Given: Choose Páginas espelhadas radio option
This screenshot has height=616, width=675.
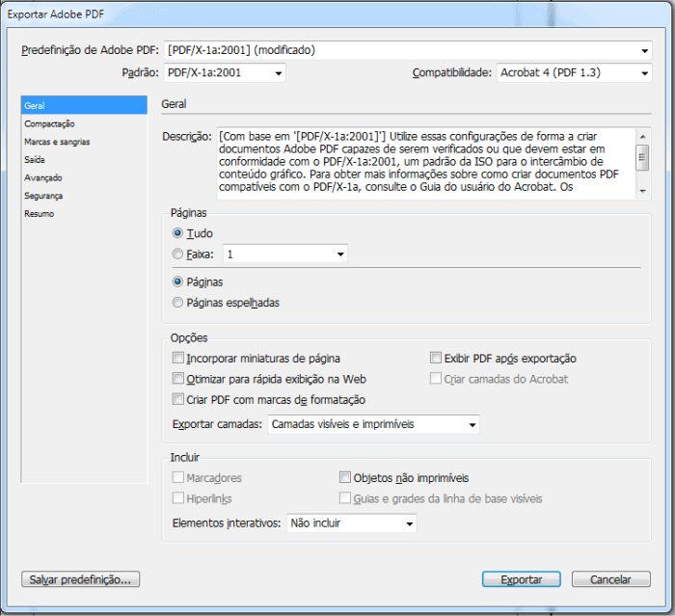Looking at the screenshot, I should [x=177, y=303].
